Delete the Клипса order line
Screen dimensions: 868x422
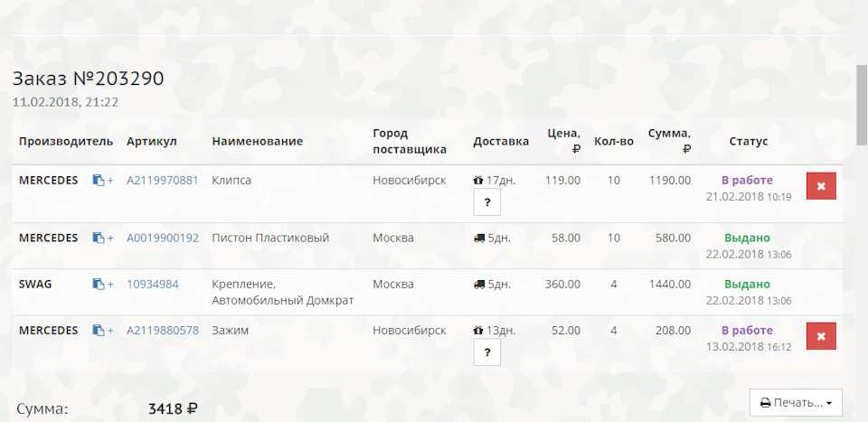coord(821,185)
